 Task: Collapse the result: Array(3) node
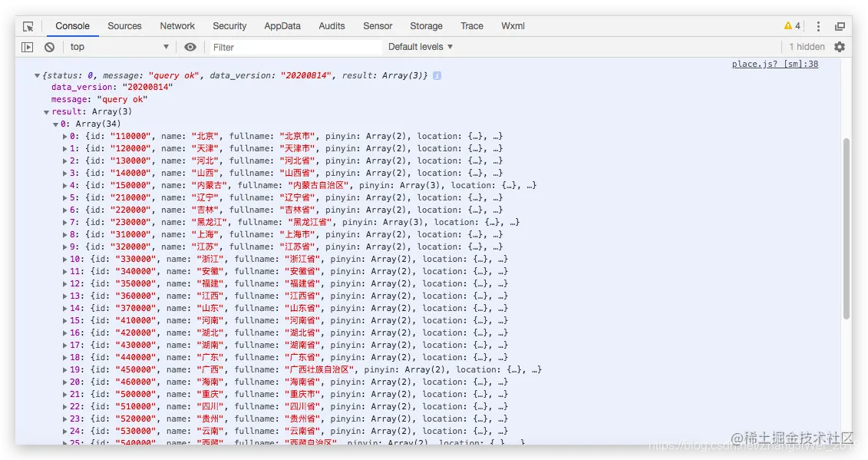click(47, 112)
